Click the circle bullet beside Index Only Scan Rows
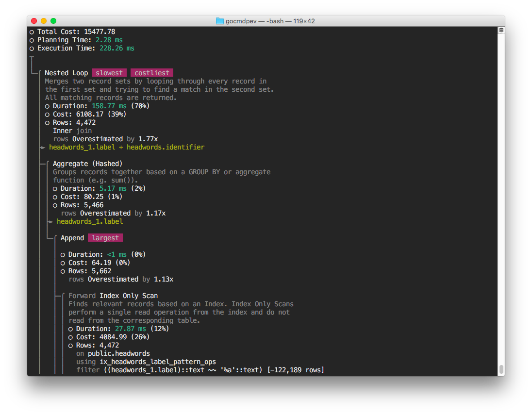The height and width of the screenshot is (415, 532). tap(70, 345)
